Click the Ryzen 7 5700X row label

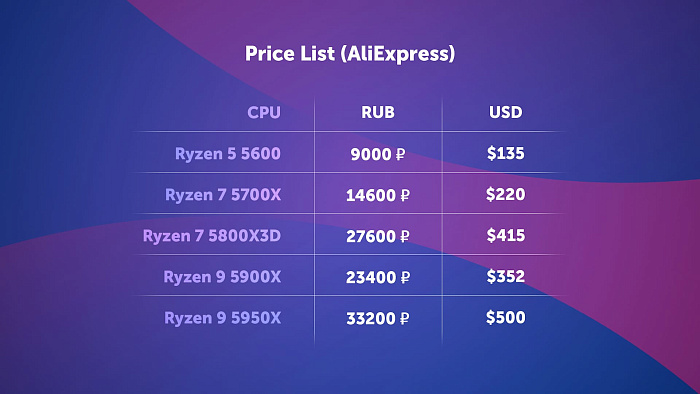[223, 195]
